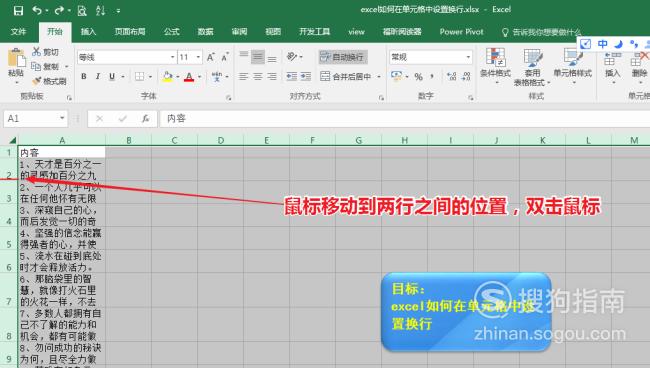Pick the yellow fill color bucket

pos(167,76)
